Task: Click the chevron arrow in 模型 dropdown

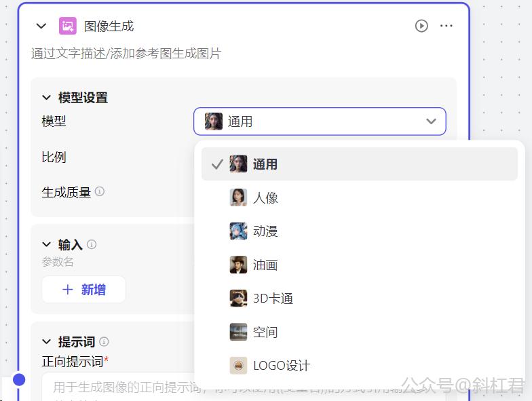Action: 431,121
